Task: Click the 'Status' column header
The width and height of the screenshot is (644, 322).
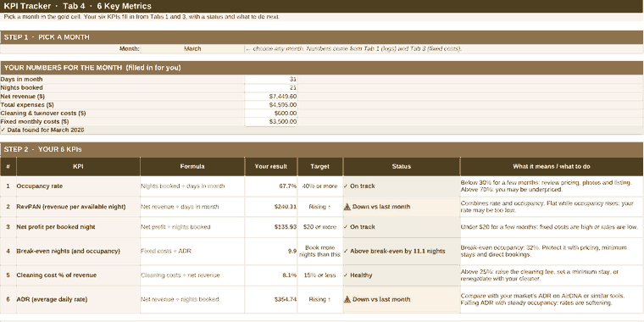Action: click(x=402, y=167)
